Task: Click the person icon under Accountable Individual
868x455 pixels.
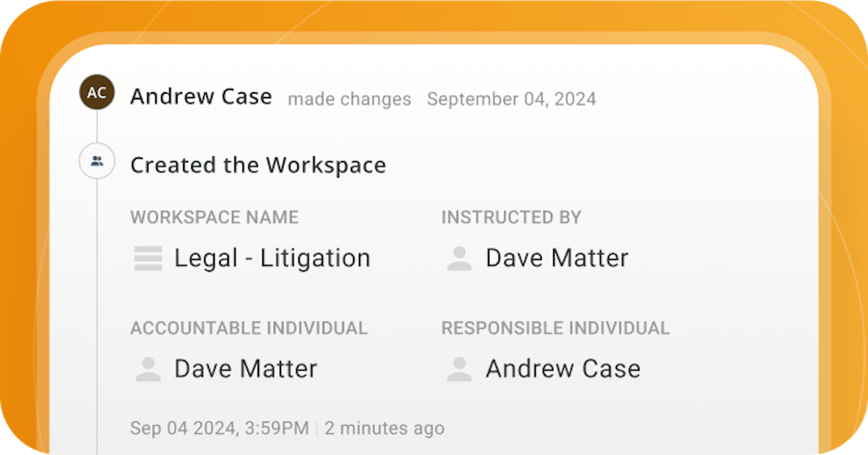Action: pyautogui.click(x=148, y=369)
